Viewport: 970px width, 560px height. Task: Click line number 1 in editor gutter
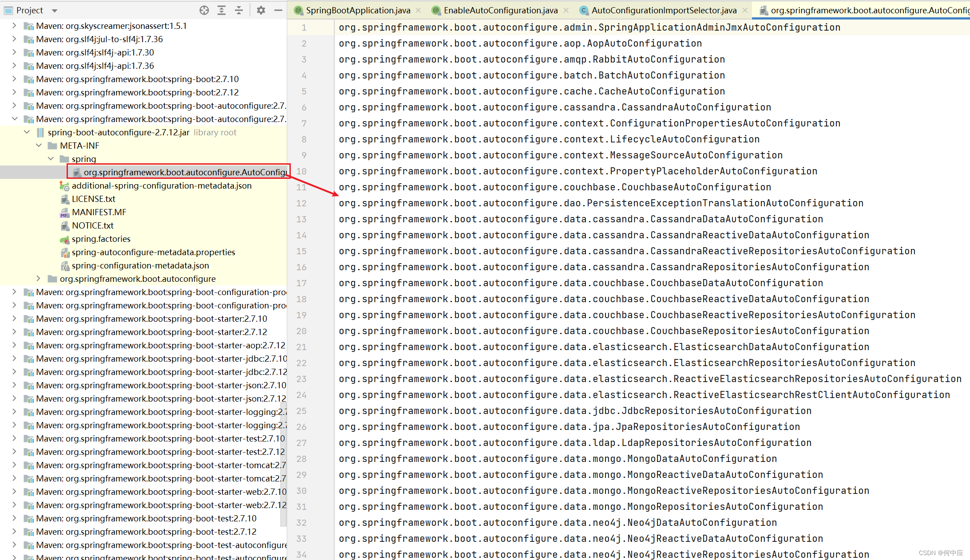tap(304, 28)
